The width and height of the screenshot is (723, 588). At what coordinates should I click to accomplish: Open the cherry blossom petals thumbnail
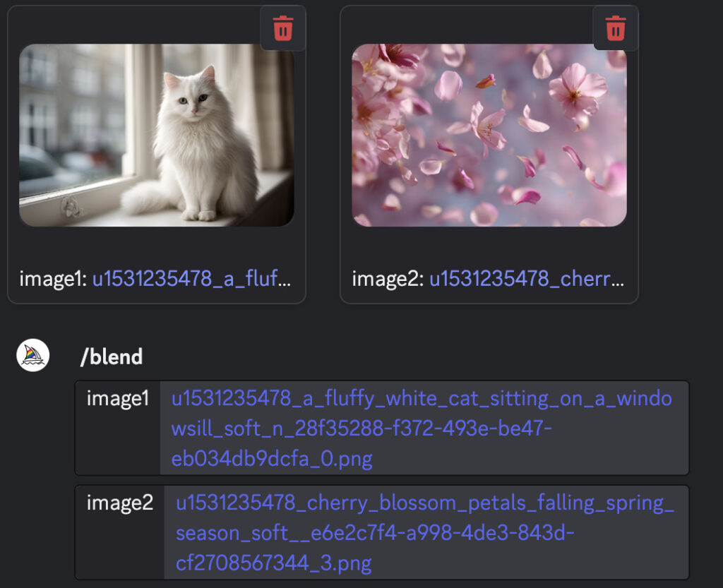(489, 135)
